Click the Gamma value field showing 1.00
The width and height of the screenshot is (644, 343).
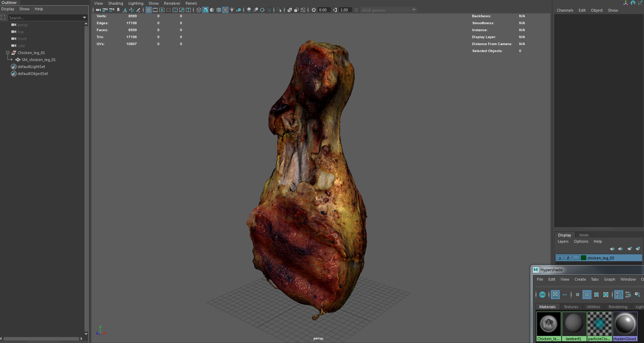[x=345, y=10]
